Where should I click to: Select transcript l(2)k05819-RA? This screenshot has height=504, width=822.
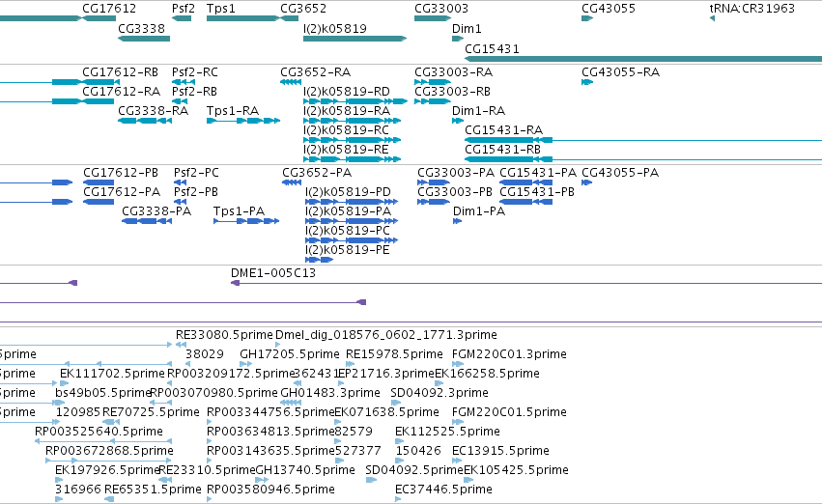[x=347, y=110]
